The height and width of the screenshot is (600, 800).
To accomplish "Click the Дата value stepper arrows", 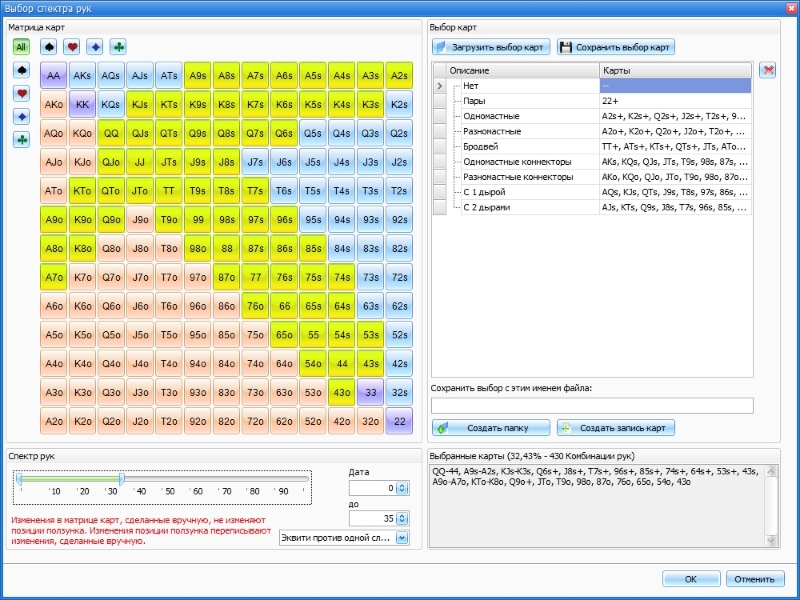I will [402, 488].
